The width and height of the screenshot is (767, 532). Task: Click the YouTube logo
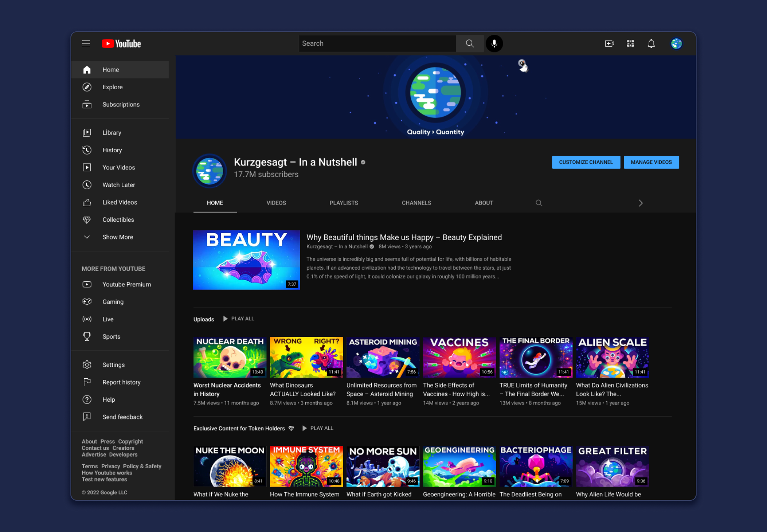coord(121,43)
